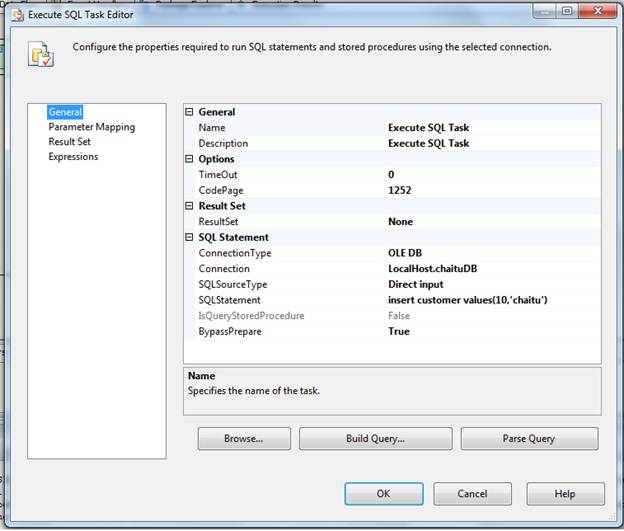Collapse the Options property section
Screen dimensions: 624x531
tap(190, 159)
